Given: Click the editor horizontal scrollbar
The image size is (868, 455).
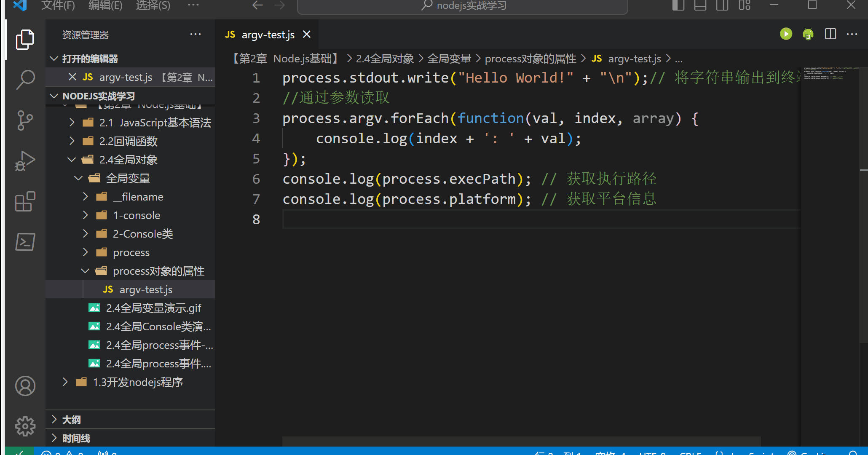Looking at the screenshot, I should [x=521, y=441].
